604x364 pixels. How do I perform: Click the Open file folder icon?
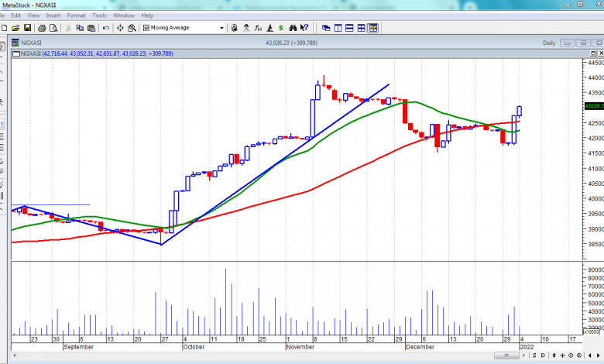[x=17, y=28]
